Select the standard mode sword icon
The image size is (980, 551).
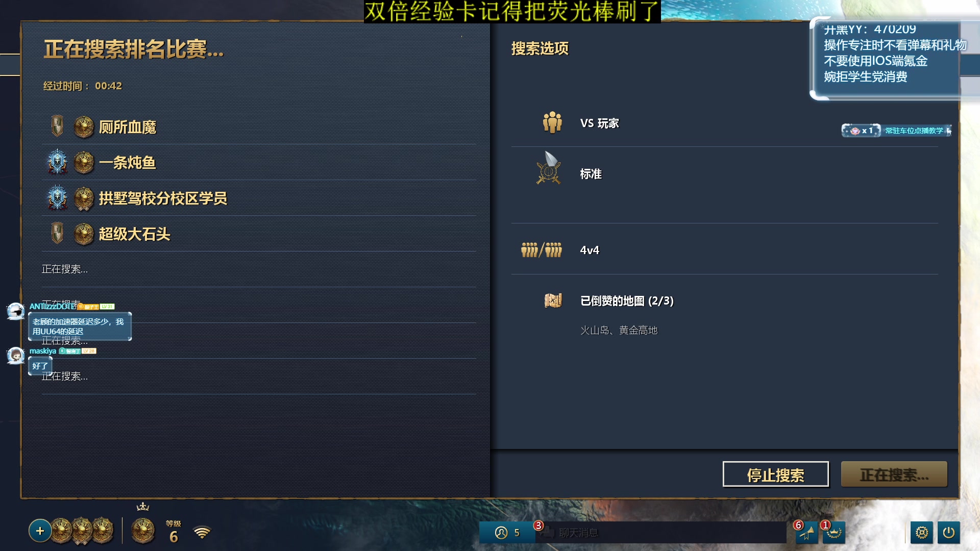[x=549, y=168]
